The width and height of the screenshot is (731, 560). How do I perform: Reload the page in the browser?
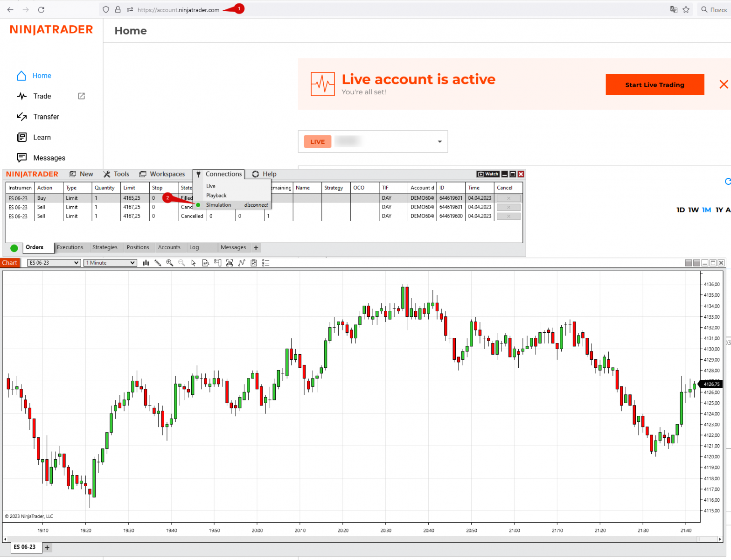(41, 9)
